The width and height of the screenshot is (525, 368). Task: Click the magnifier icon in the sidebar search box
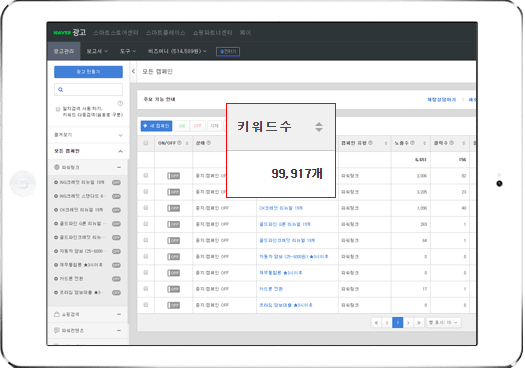tap(61, 89)
